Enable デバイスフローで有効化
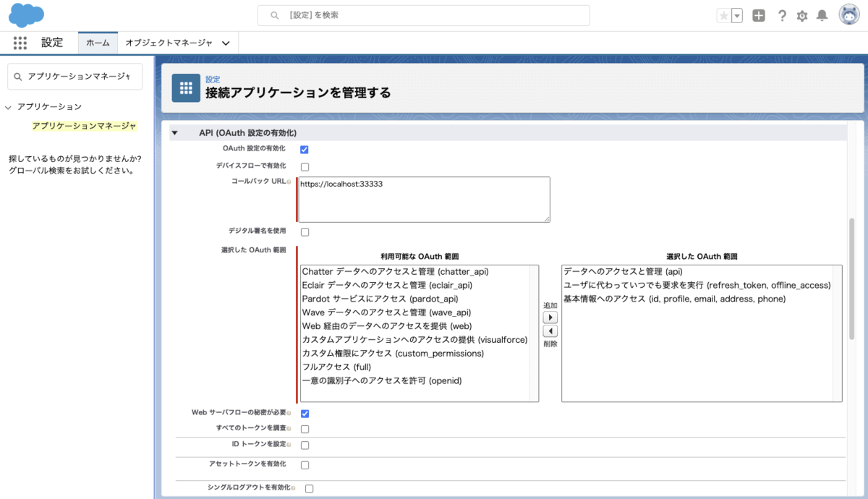 pos(304,166)
